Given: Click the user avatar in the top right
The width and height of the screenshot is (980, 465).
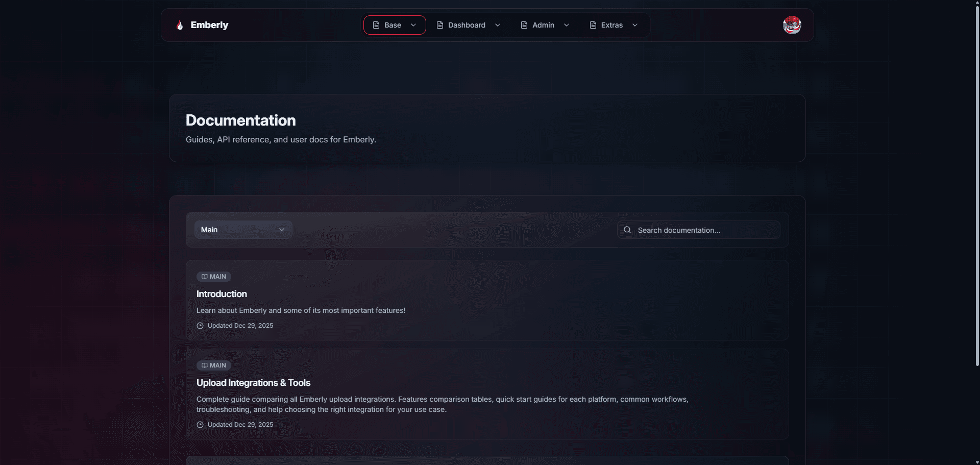Looking at the screenshot, I should click(x=792, y=25).
